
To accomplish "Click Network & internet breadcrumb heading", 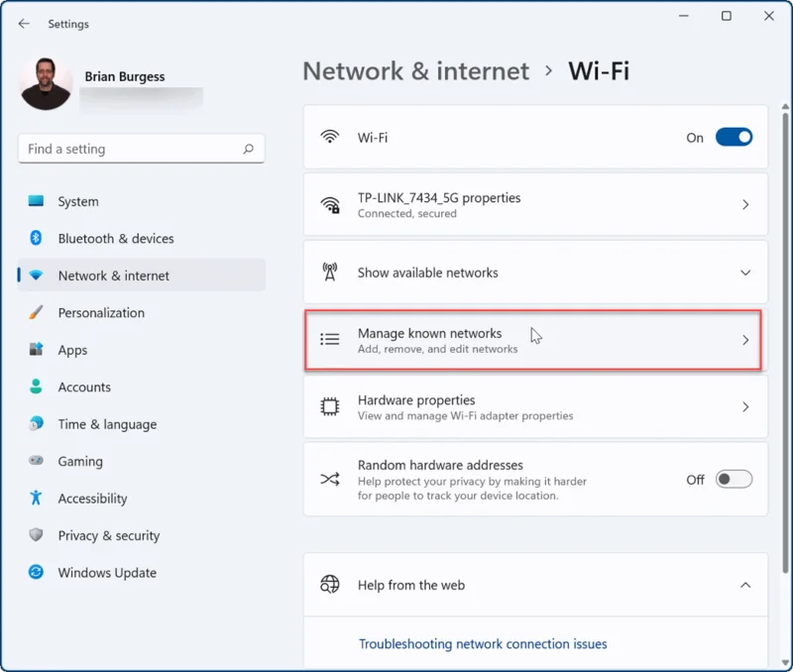I will click(x=415, y=70).
